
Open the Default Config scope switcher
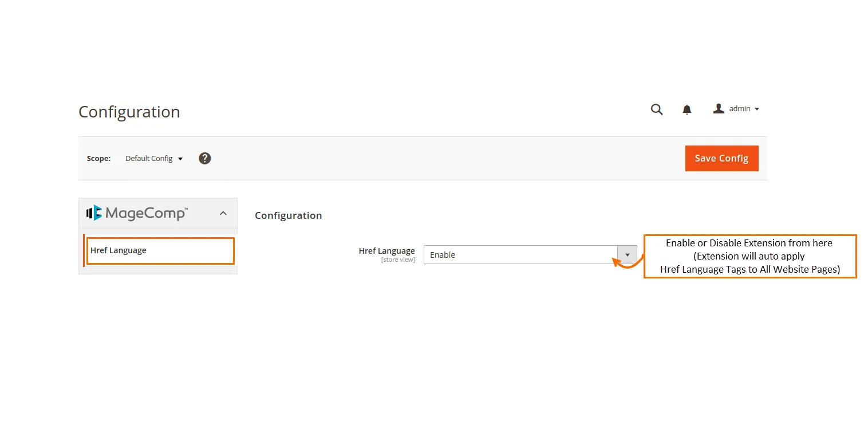[154, 159]
